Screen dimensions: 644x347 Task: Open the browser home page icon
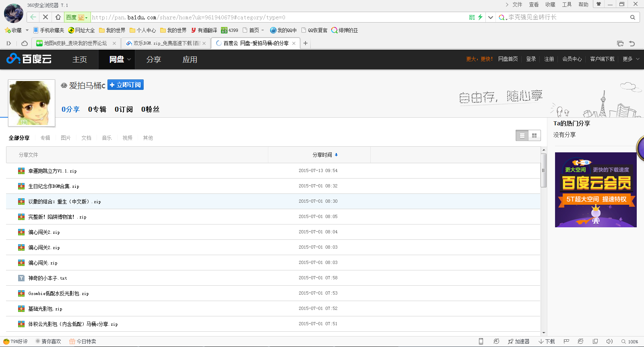point(58,17)
